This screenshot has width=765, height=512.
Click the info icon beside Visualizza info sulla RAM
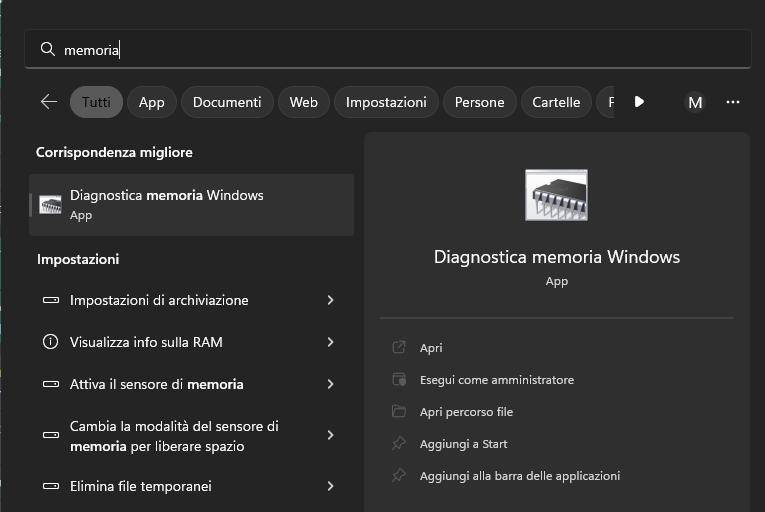point(51,342)
